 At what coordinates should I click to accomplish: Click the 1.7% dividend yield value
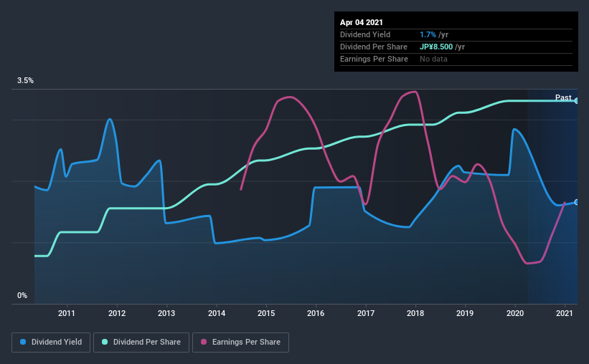coord(428,34)
